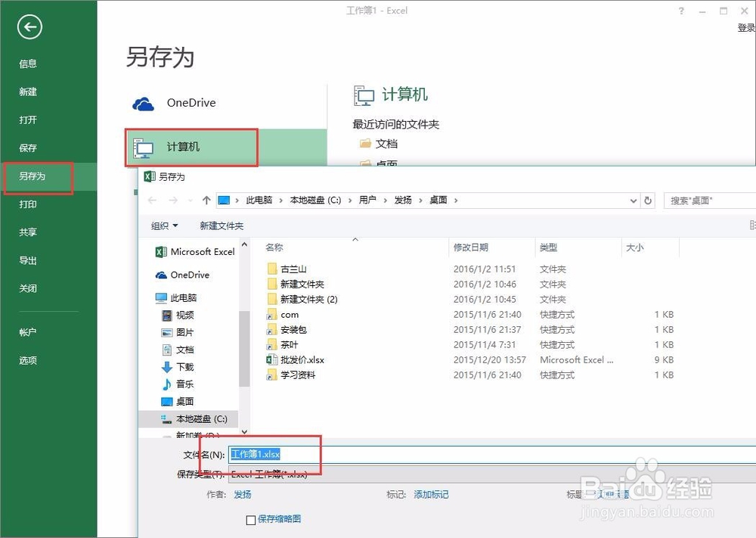The image size is (756, 538).
Task: Expand the chevron after 桌面 in breadcrumb
Action: tap(456, 201)
